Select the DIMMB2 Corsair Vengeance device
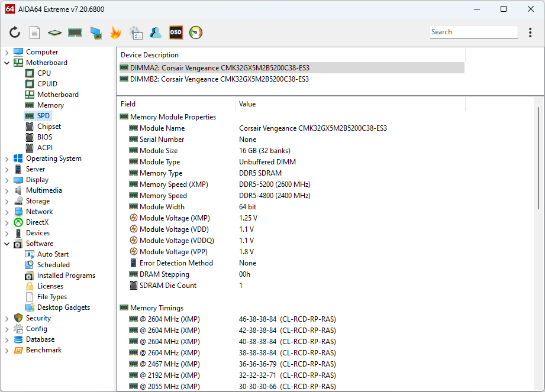The width and height of the screenshot is (545, 392). pyautogui.click(x=219, y=79)
